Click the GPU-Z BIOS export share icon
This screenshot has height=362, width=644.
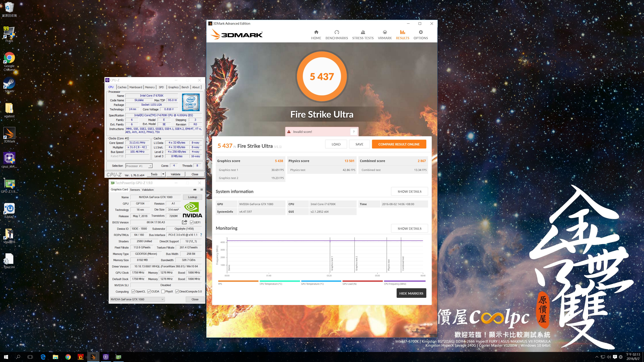click(184, 222)
